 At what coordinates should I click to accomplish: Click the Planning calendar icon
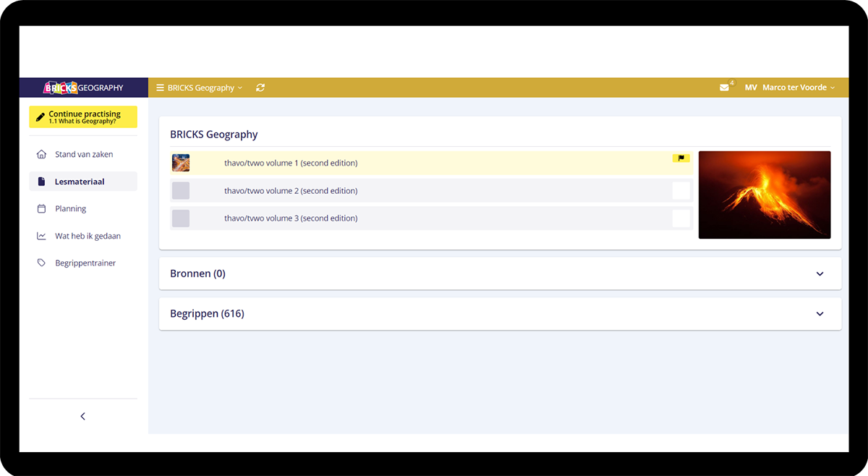(41, 208)
